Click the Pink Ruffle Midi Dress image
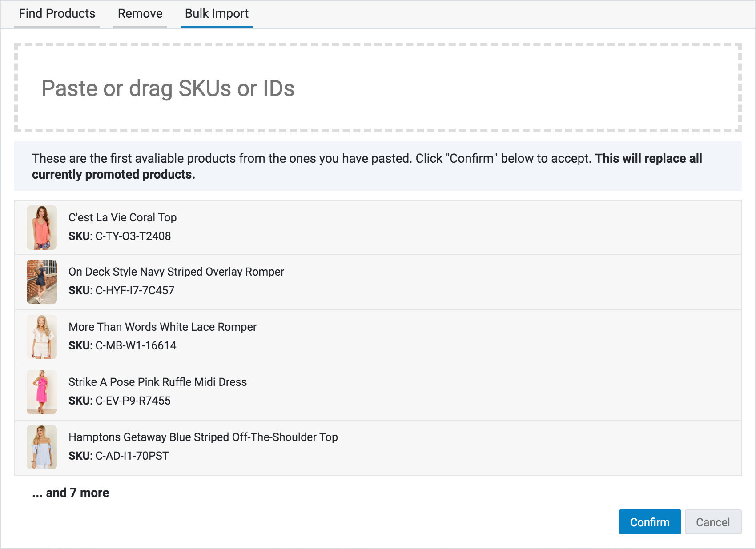The width and height of the screenshot is (756, 549). tap(42, 392)
